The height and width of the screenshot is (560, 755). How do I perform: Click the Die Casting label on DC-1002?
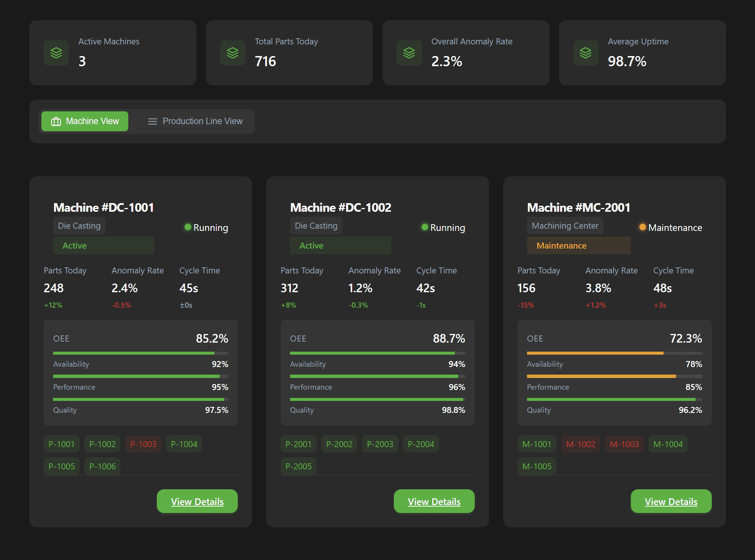(316, 226)
